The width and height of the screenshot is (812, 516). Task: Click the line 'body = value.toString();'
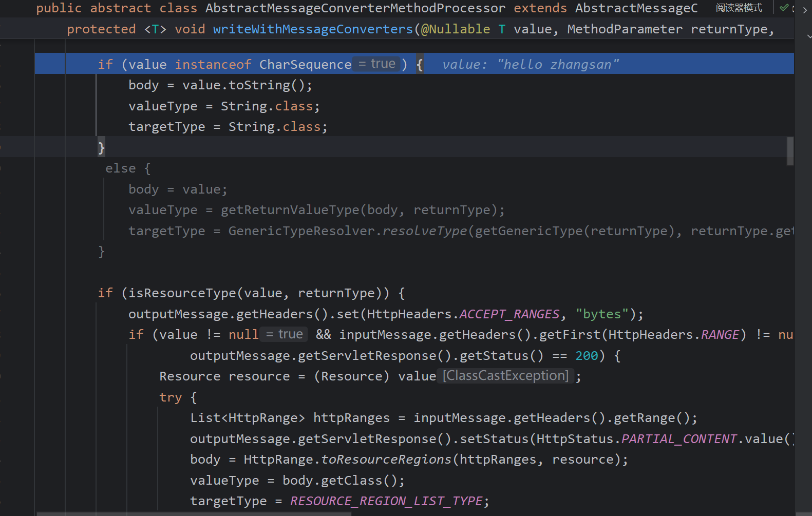(x=220, y=85)
